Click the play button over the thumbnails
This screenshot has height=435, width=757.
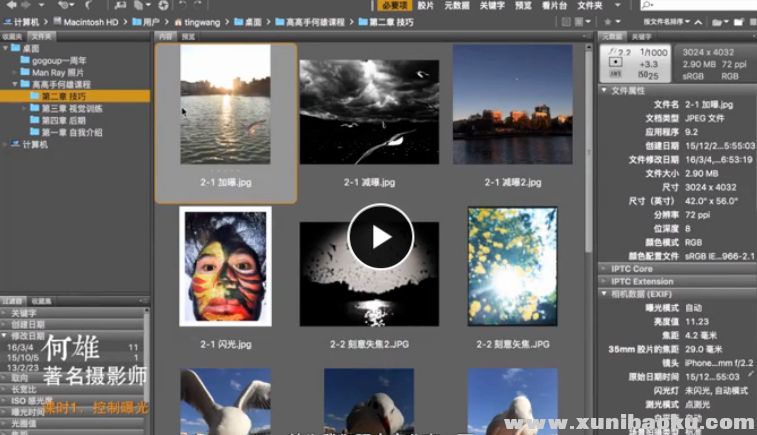click(380, 236)
